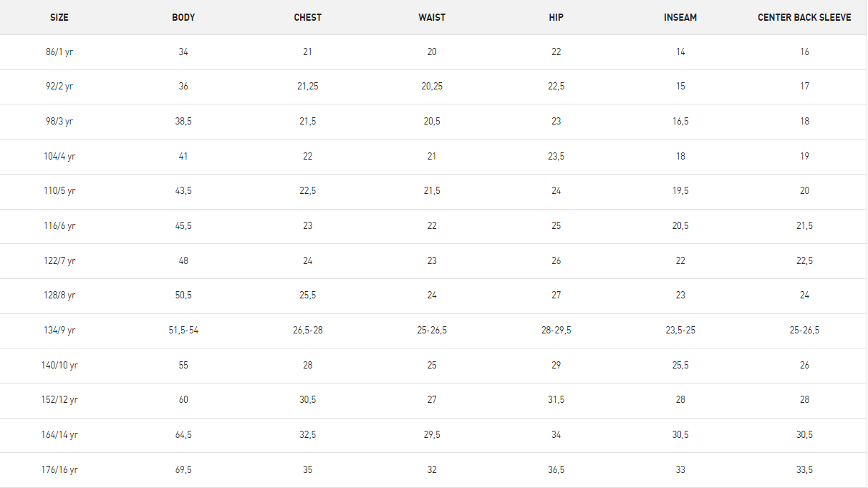
Task: Click the CHEST column header
Action: tap(308, 17)
